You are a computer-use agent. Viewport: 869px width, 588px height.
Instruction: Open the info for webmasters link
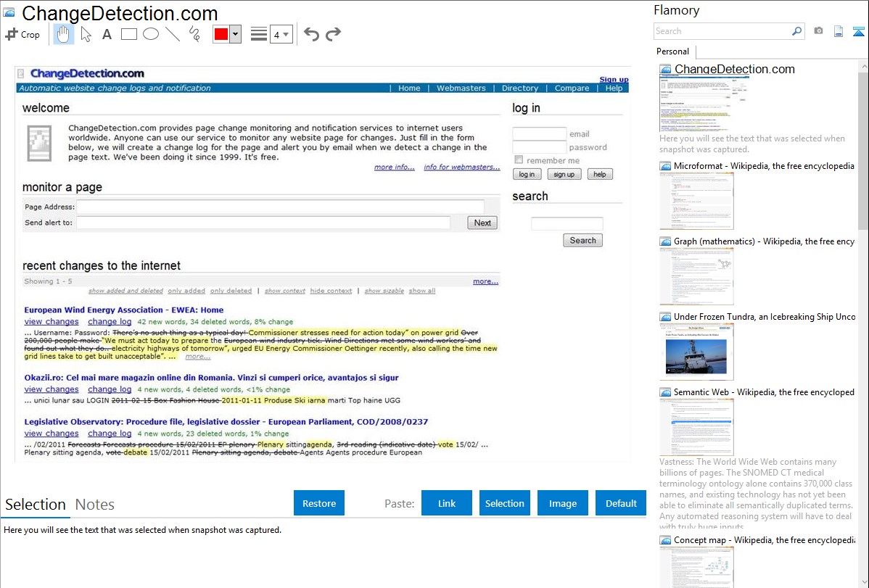point(461,167)
